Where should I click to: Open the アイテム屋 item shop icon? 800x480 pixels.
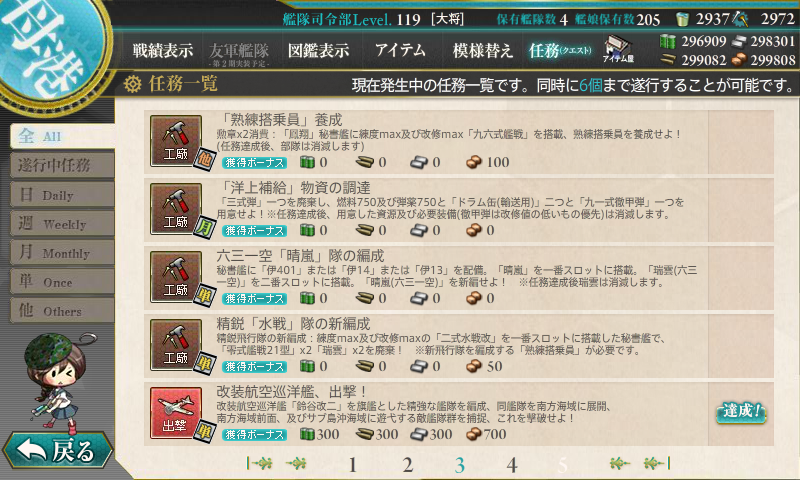tap(618, 49)
